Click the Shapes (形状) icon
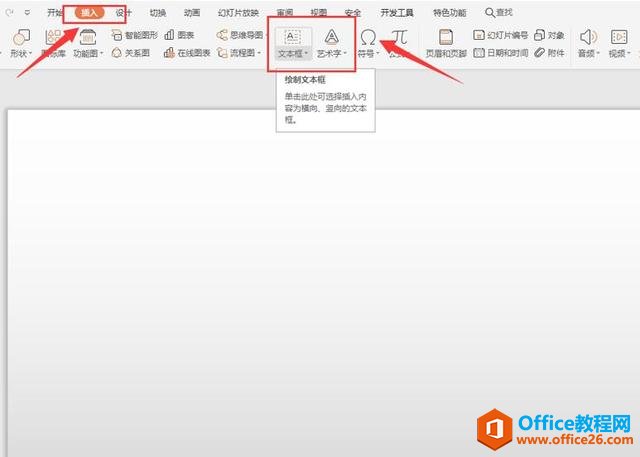Image resolution: width=640 pixels, height=457 pixels. (x=21, y=38)
